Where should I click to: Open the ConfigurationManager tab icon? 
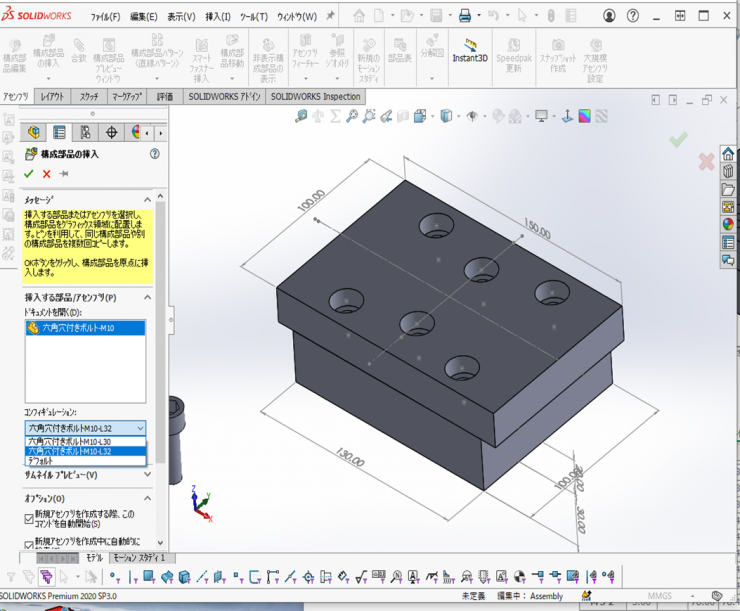[85, 132]
